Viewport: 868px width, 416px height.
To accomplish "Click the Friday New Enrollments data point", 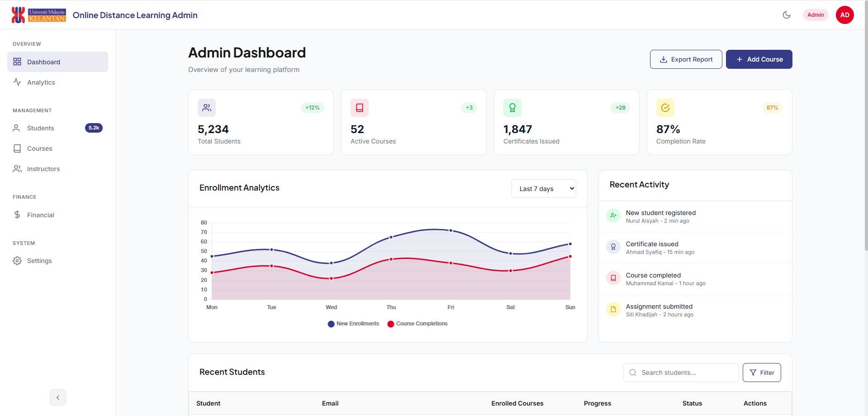I will click(x=451, y=230).
